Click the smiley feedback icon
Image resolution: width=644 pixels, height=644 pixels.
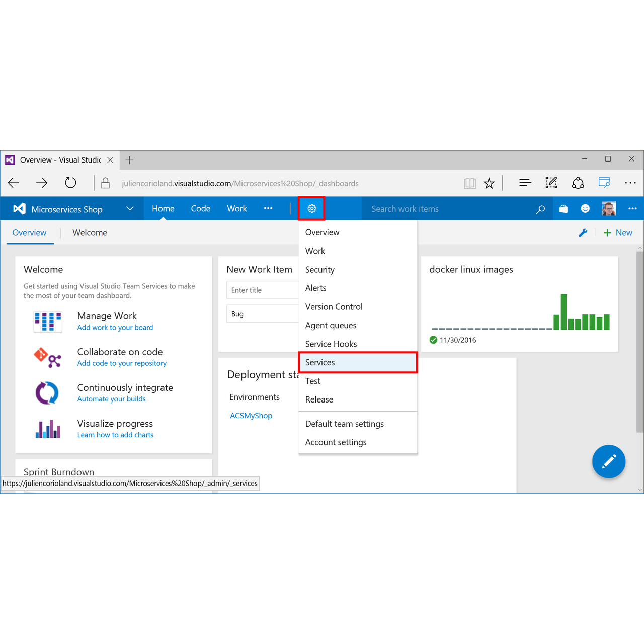point(585,209)
